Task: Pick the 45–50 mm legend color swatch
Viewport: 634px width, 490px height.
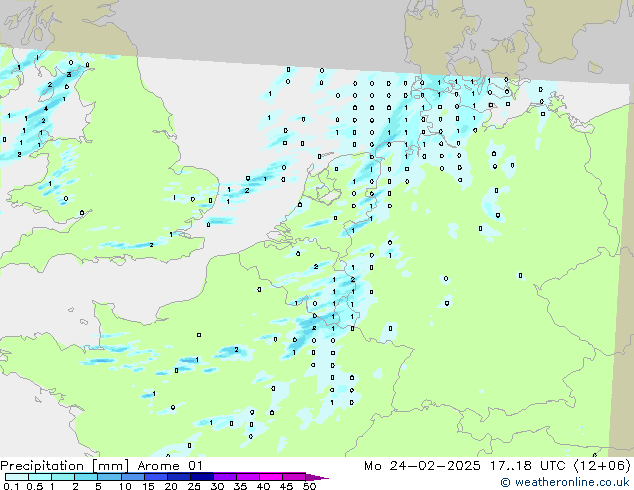Action: 294,477
